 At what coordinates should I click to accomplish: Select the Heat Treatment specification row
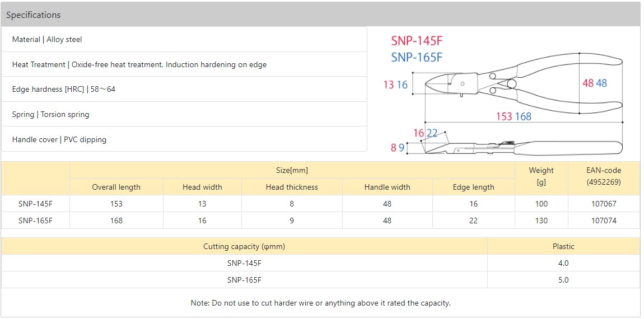[x=184, y=64]
